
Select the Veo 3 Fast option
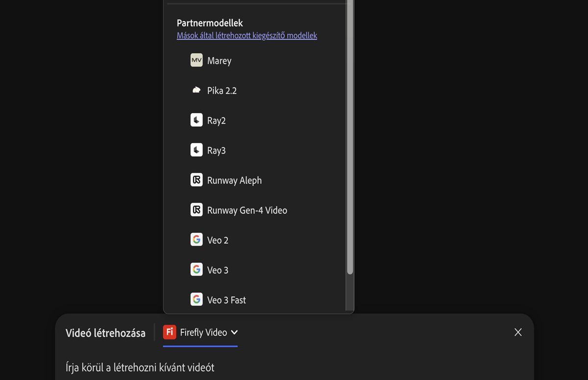[x=226, y=300]
